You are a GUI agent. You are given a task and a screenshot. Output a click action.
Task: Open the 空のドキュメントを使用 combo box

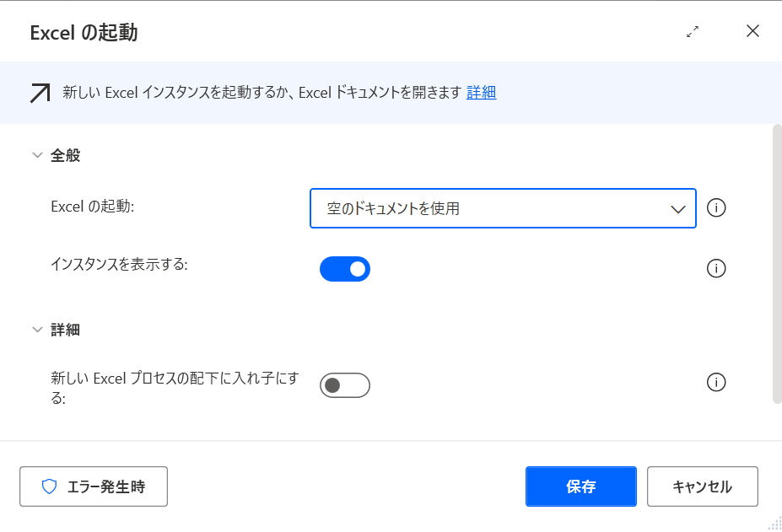point(502,208)
